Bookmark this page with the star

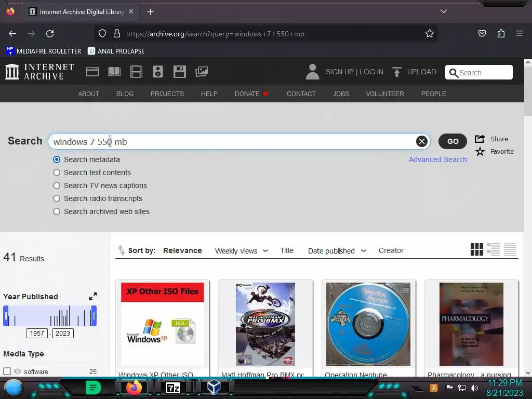point(430,34)
